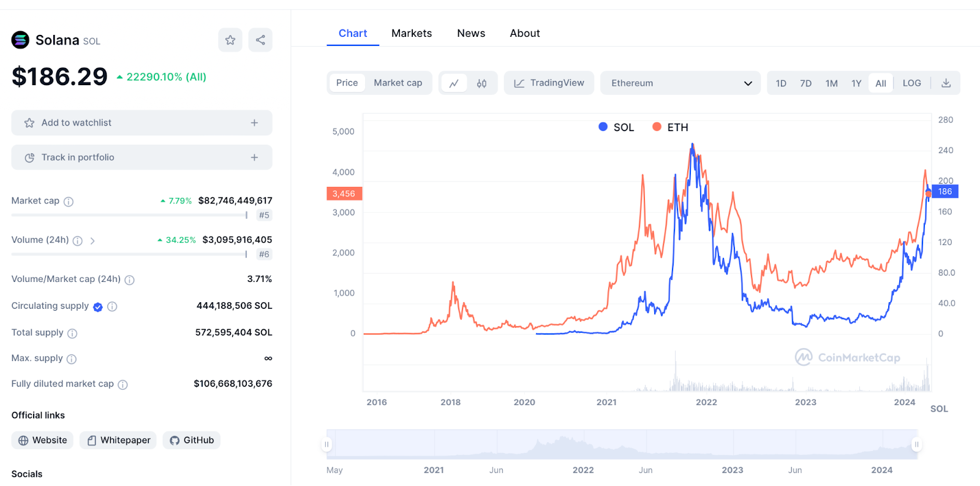Toggle the SOL series in chart legend
The image size is (980, 486).
point(616,127)
